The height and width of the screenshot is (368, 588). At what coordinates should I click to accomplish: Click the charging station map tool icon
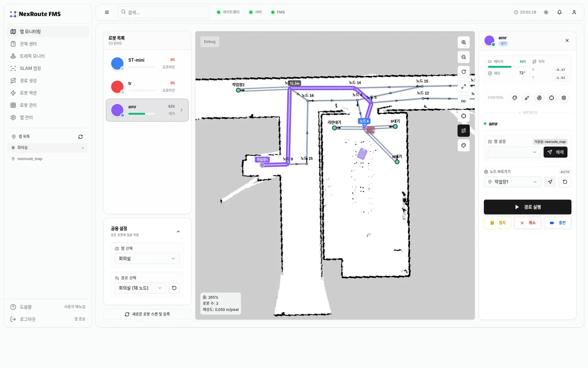tap(463, 101)
